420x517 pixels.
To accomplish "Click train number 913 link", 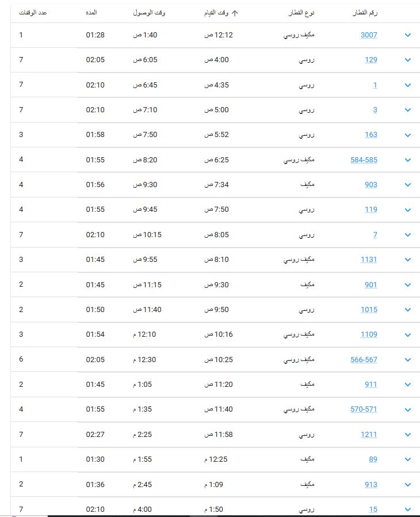I will tap(371, 484).
